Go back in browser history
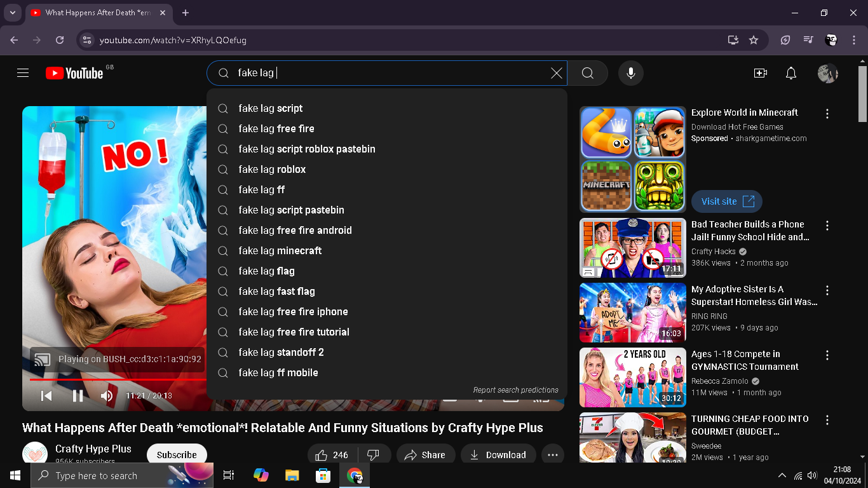Screen dimensions: 868x488 [14, 40]
